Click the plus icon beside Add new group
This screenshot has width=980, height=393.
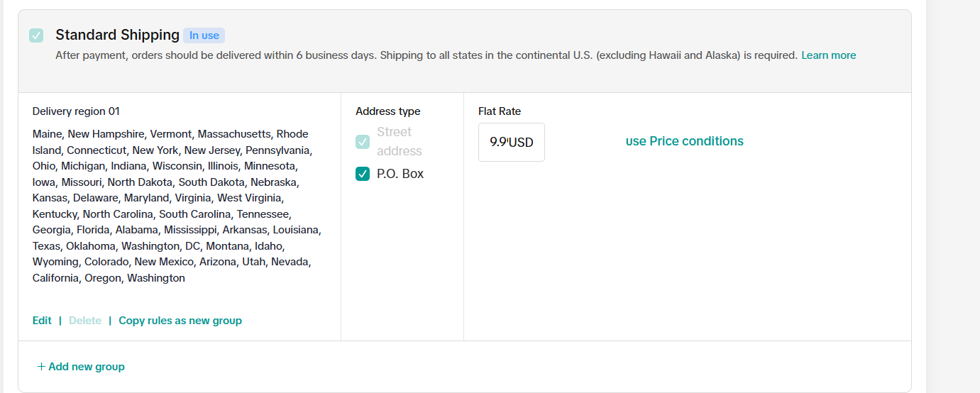point(41,367)
